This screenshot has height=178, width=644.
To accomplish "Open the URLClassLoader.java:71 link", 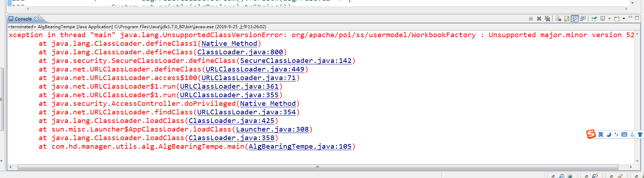I will (x=249, y=78).
